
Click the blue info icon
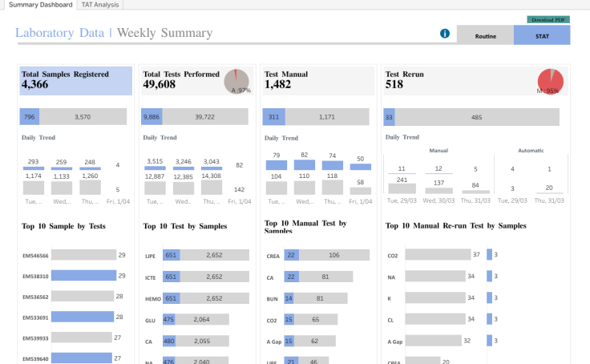(x=445, y=34)
